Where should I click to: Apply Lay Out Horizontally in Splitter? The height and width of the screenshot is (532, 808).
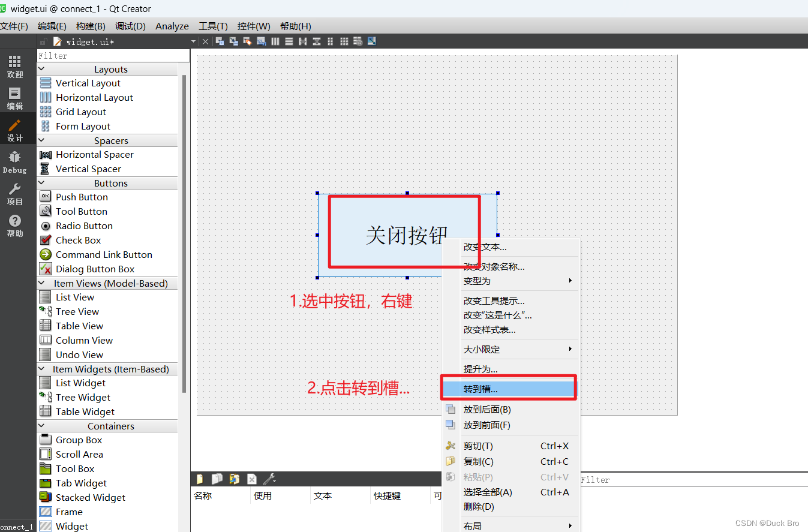coord(303,41)
